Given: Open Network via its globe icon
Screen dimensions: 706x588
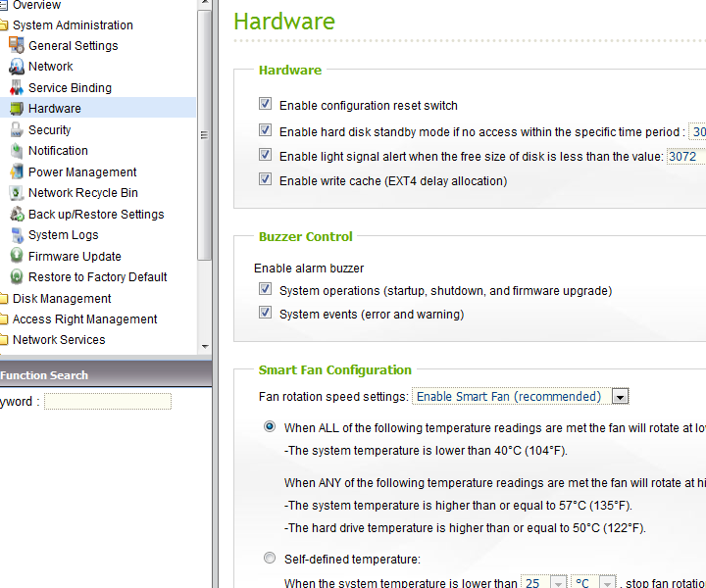Looking at the screenshot, I should 17,67.
